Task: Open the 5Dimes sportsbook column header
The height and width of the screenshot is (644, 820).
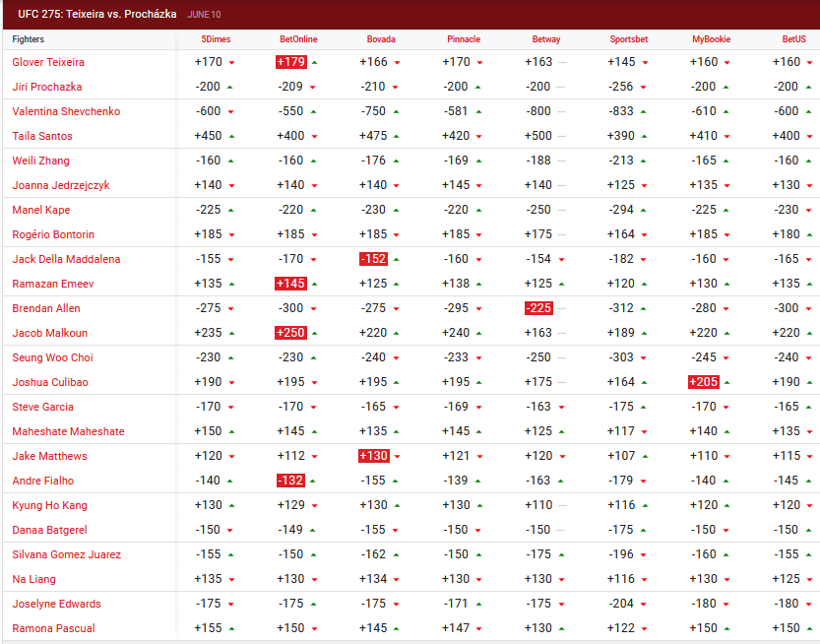Action: click(x=216, y=39)
